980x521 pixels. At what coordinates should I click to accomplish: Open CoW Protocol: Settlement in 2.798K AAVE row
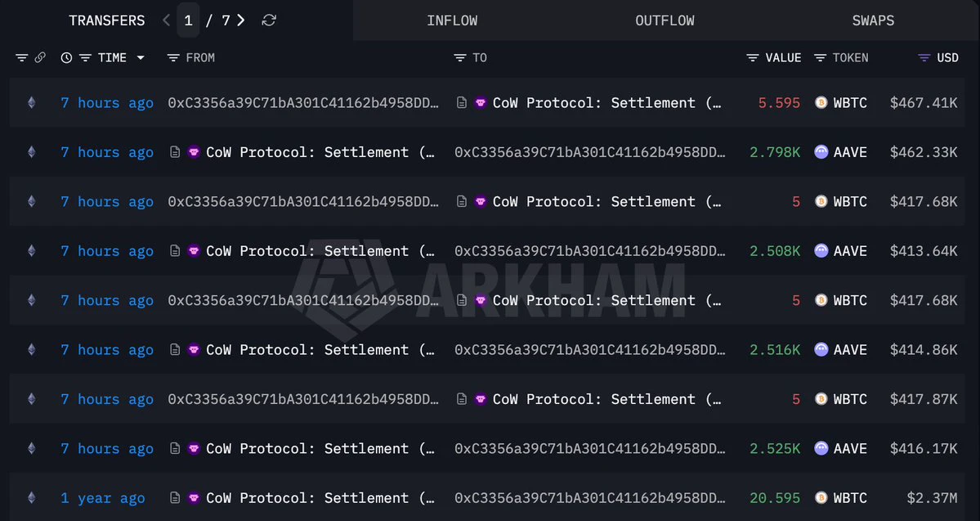click(x=320, y=152)
